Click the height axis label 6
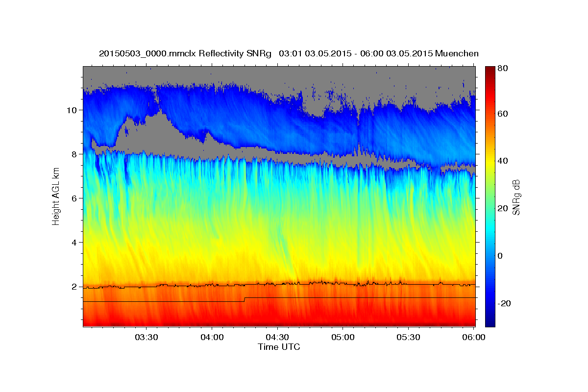This screenshot has width=588, height=392. click(x=74, y=198)
